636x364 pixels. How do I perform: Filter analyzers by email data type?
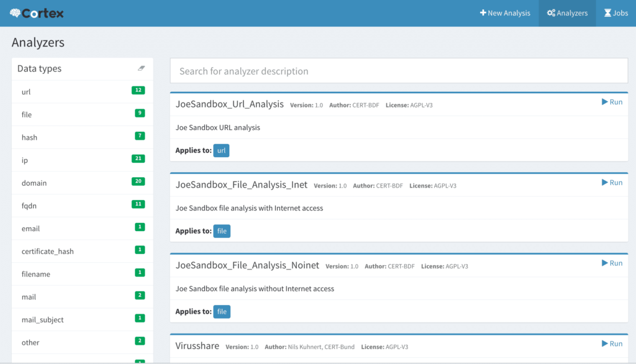point(83,228)
